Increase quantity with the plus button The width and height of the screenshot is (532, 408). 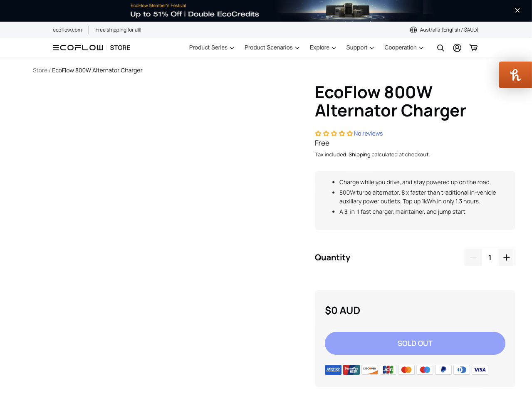click(507, 257)
